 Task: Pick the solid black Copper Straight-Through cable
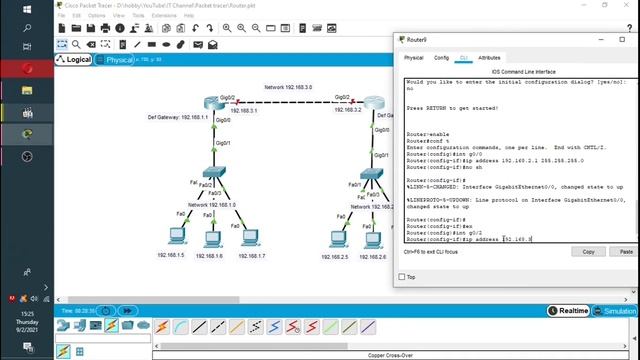[x=200, y=327]
